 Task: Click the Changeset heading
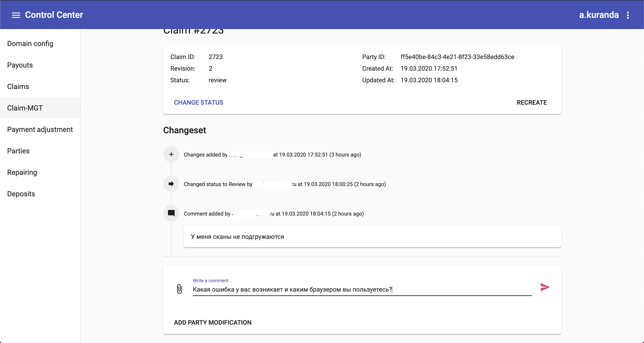(184, 130)
